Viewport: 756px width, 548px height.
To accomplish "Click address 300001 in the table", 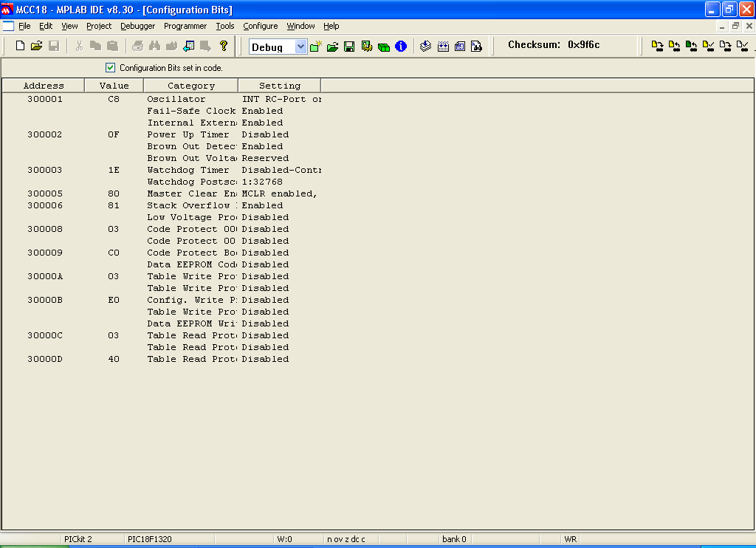I will tap(45, 99).
